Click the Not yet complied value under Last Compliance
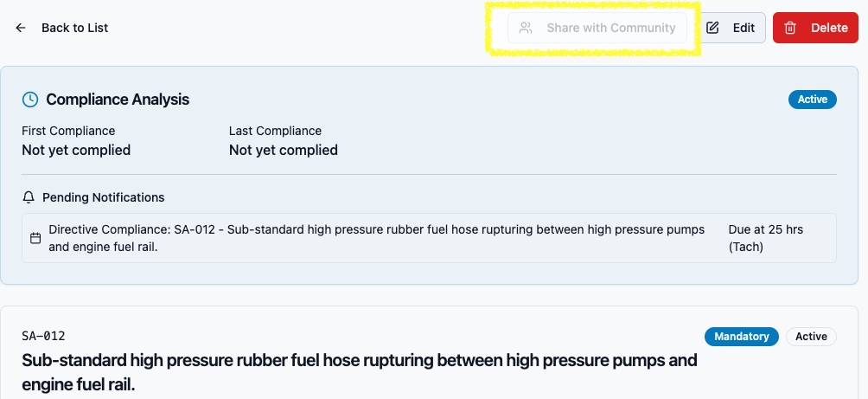This screenshot has width=868, height=399. click(x=284, y=150)
